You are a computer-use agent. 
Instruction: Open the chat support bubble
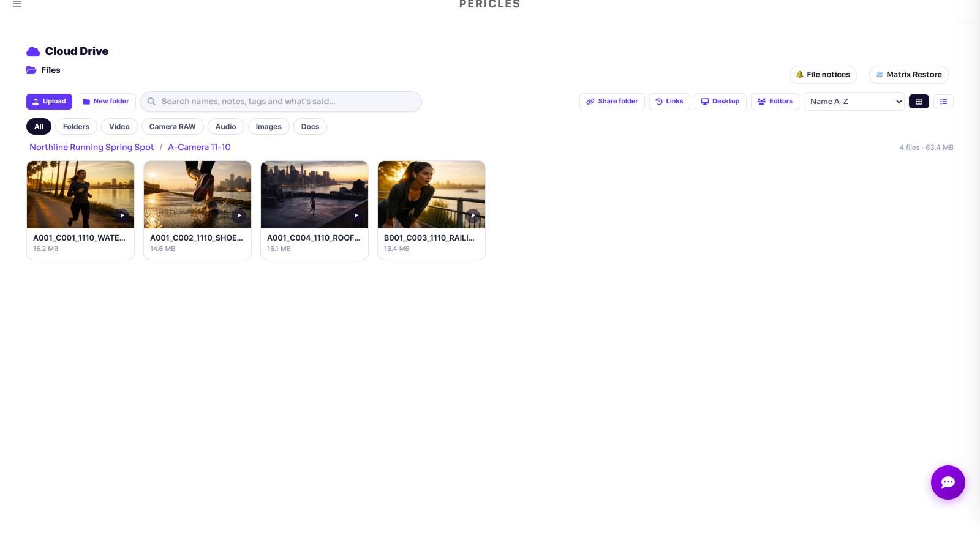(948, 482)
